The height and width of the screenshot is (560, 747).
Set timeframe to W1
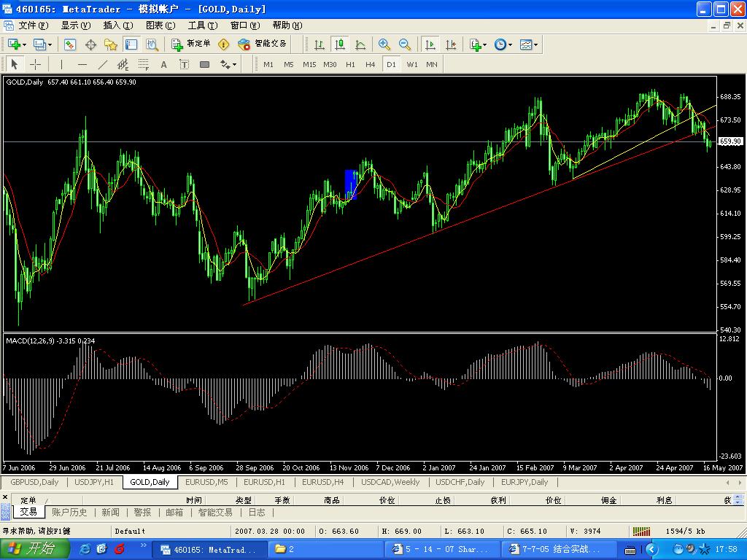click(x=412, y=64)
